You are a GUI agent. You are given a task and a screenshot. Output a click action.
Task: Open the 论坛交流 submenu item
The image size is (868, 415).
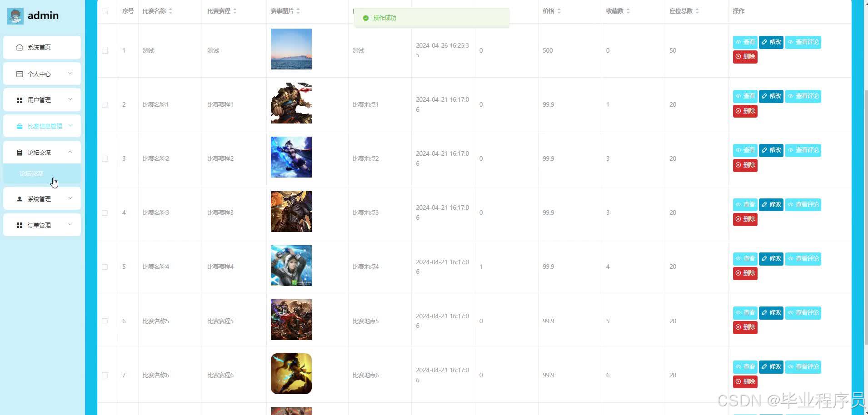pos(42,174)
